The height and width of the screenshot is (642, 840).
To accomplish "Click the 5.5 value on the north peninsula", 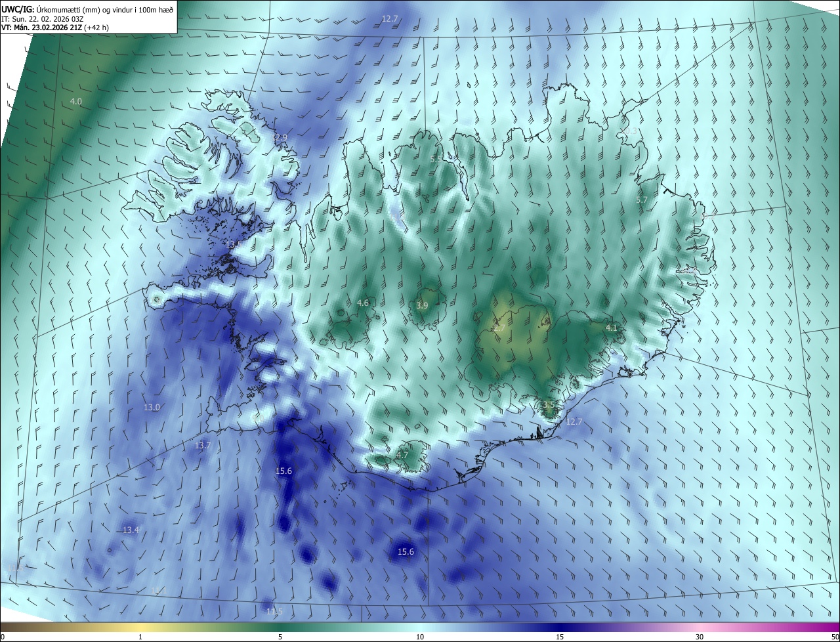I will pyautogui.click(x=436, y=160).
